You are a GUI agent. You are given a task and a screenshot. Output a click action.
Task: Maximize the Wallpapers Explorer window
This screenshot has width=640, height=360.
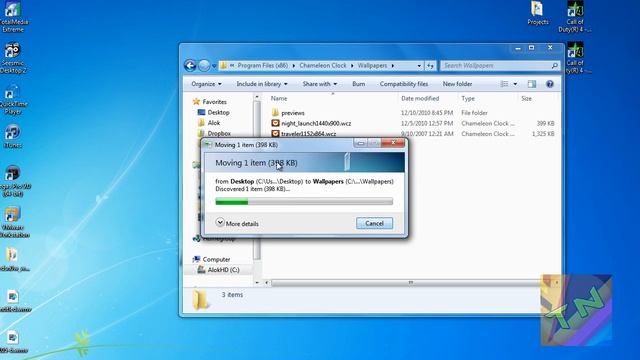pyautogui.click(x=531, y=48)
